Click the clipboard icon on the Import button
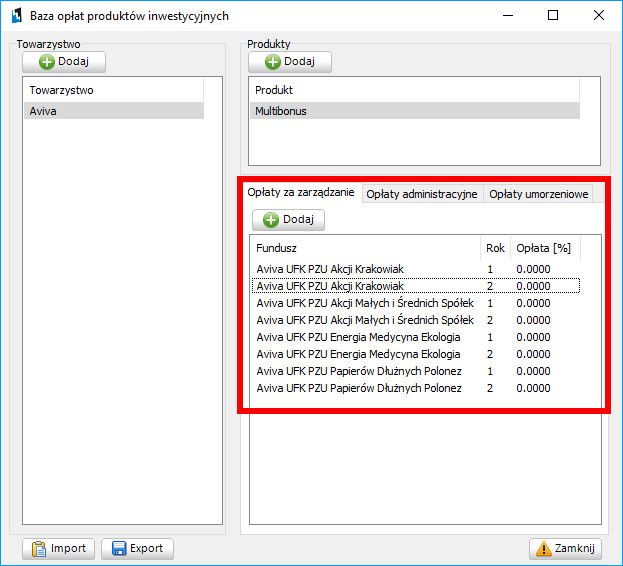This screenshot has height=566, width=623. point(39,548)
